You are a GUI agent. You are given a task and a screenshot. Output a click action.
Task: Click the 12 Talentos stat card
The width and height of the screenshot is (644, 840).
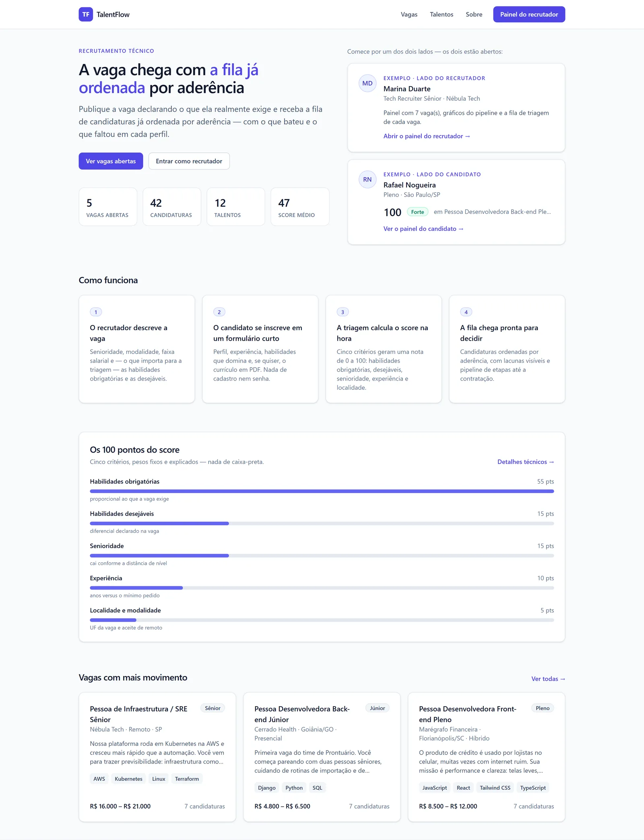coord(236,207)
